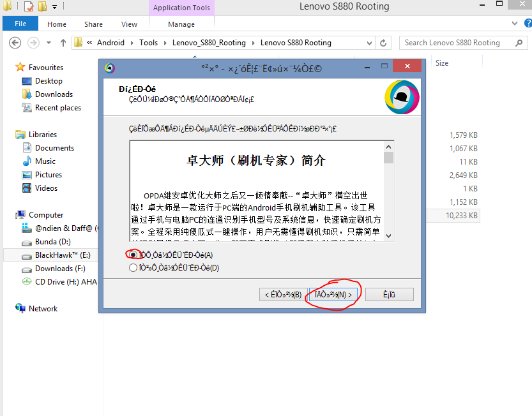532x416 pixels.
Task: Click the Application Tools contextual tab
Action: pyautogui.click(x=181, y=8)
